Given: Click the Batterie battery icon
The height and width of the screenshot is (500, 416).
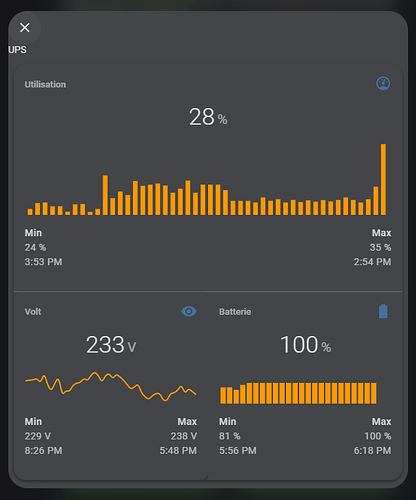Looking at the screenshot, I should (383, 311).
